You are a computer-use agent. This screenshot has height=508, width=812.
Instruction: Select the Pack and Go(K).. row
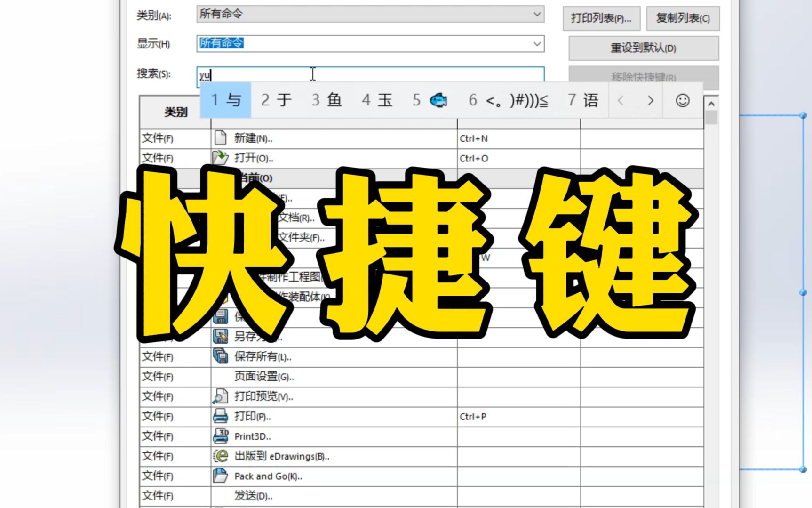tap(422, 476)
